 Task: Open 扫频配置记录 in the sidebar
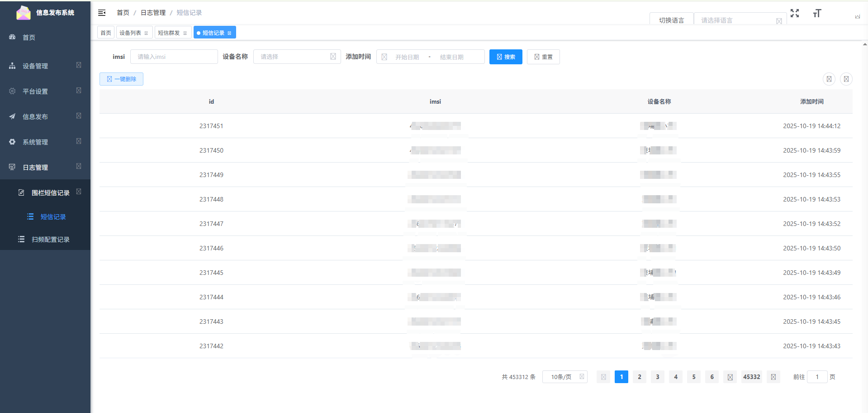(50, 239)
